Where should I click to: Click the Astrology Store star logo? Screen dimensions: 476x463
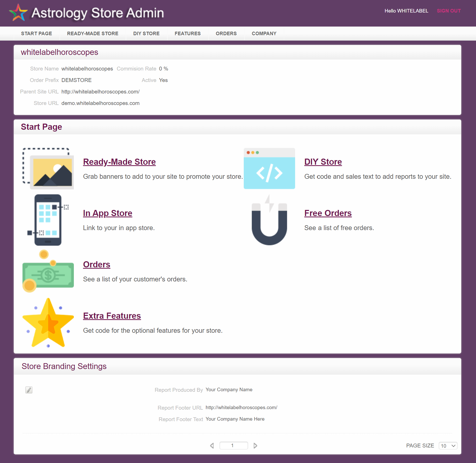coord(18,12)
